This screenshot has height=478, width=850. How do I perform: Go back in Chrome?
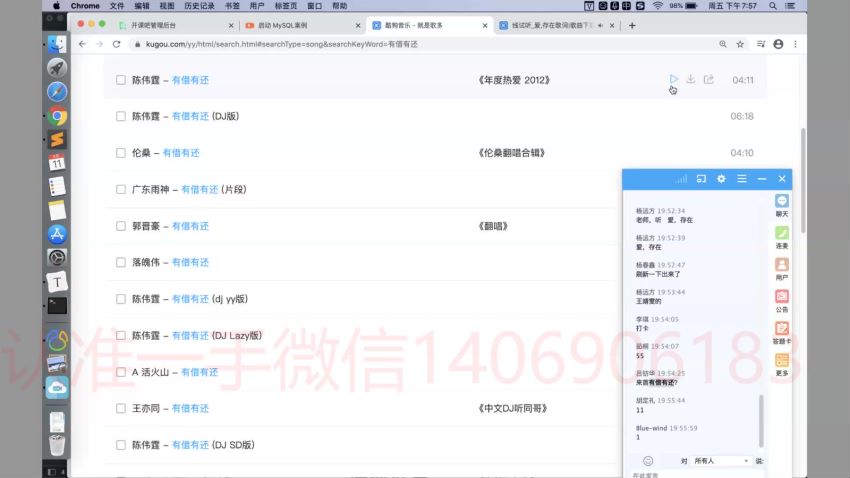(x=82, y=44)
